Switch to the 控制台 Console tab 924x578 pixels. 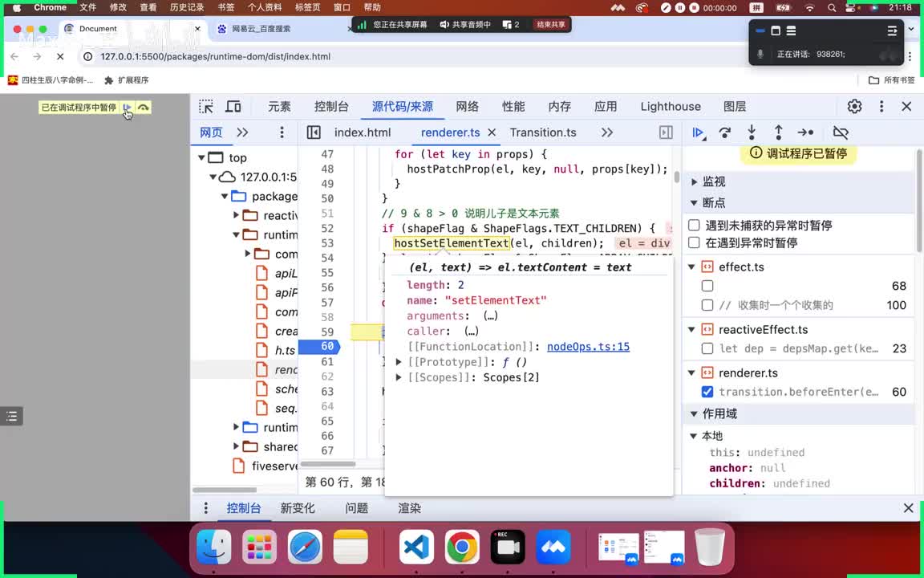click(331, 107)
